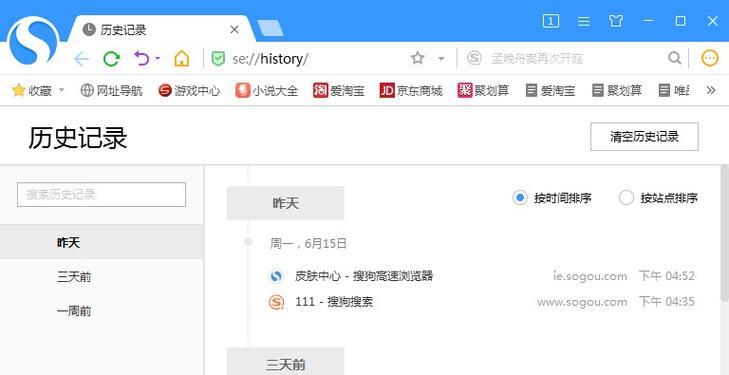729x375 pixels.
Task: Open the skin shirt icon
Action: click(616, 21)
